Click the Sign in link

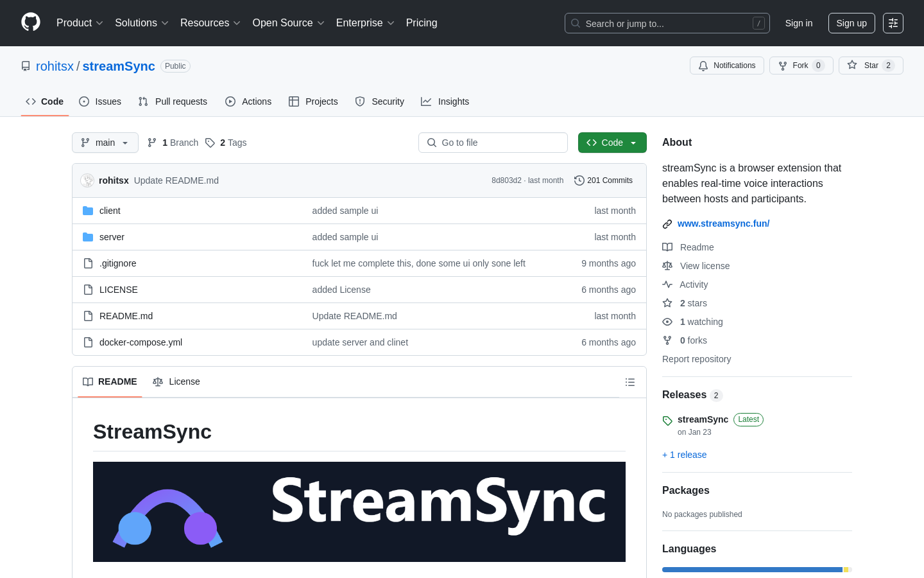point(799,23)
